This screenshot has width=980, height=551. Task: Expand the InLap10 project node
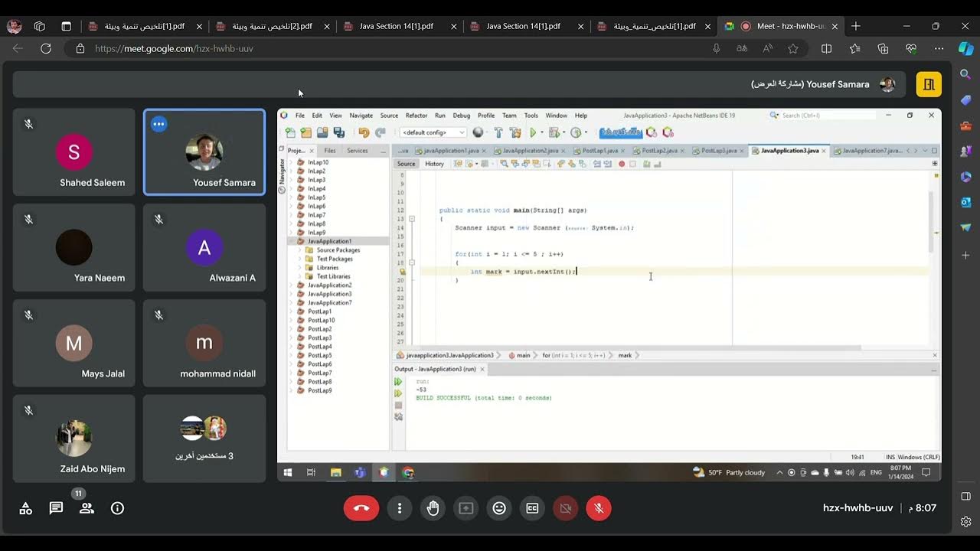pos(291,162)
